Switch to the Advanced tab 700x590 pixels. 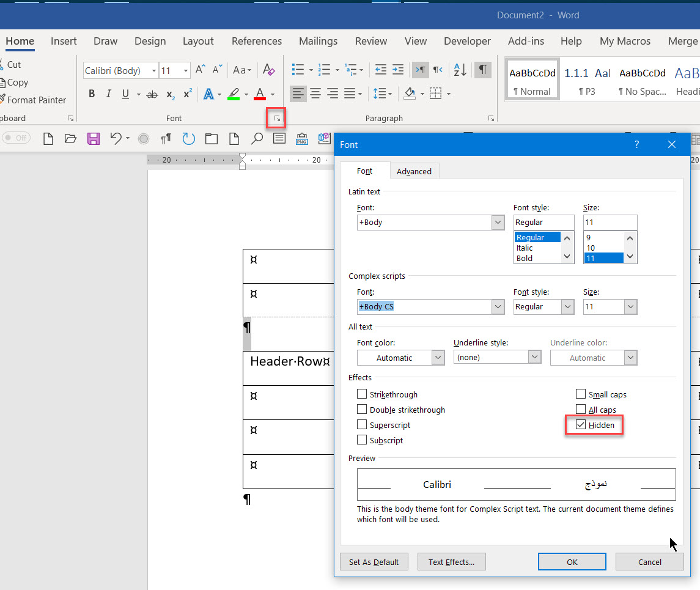[414, 171]
